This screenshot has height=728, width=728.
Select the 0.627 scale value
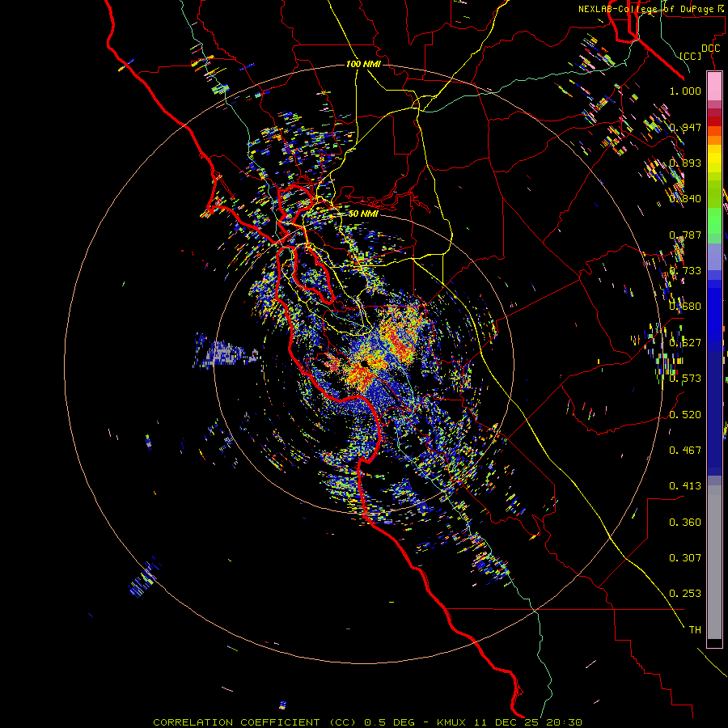pos(685,343)
